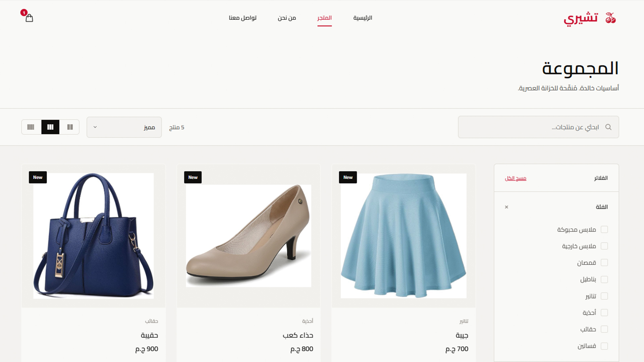Image resolution: width=644 pixels, height=362 pixels.
Task: Click the search magnifier icon
Action: click(608, 127)
